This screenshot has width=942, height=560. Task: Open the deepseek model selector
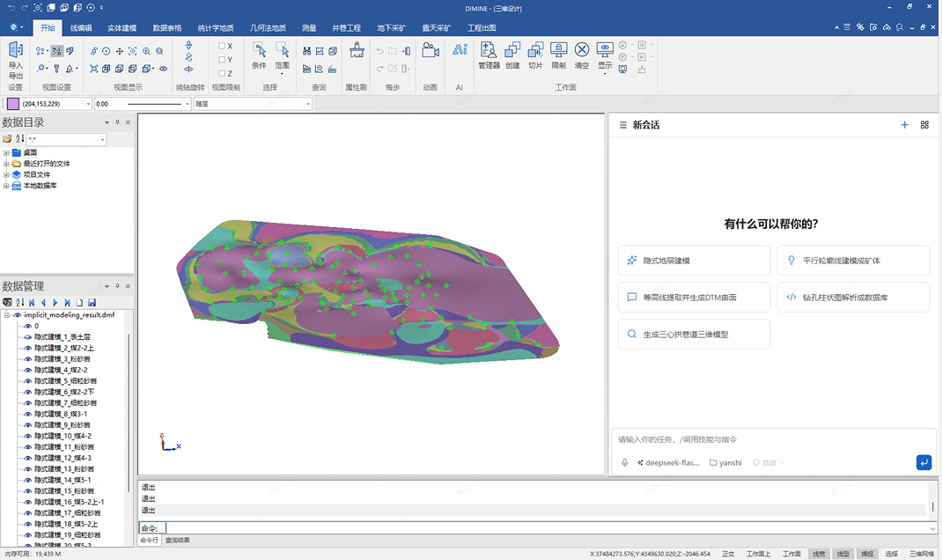pyautogui.click(x=669, y=462)
